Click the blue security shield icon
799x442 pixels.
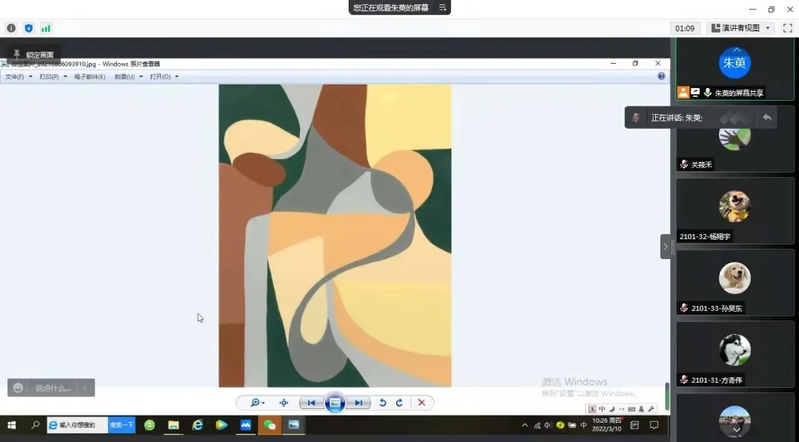click(29, 29)
